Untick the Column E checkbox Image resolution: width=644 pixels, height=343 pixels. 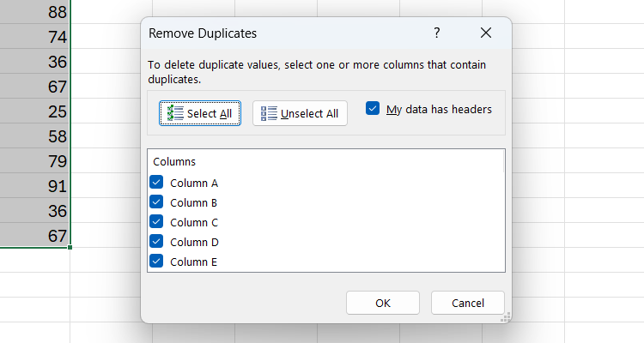pos(156,262)
